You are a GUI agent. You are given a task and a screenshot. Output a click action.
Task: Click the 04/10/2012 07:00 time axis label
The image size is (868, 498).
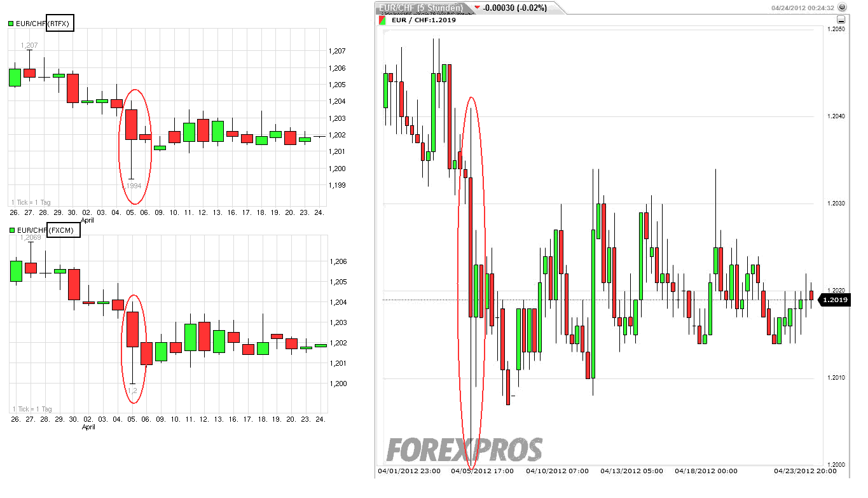tap(557, 471)
